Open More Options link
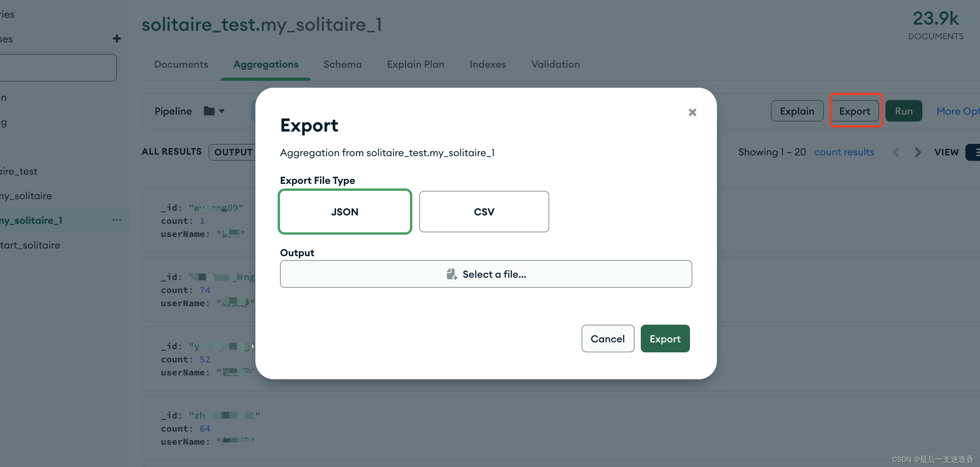This screenshot has width=980, height=467. pyautogui.click(x=958, y=111)
